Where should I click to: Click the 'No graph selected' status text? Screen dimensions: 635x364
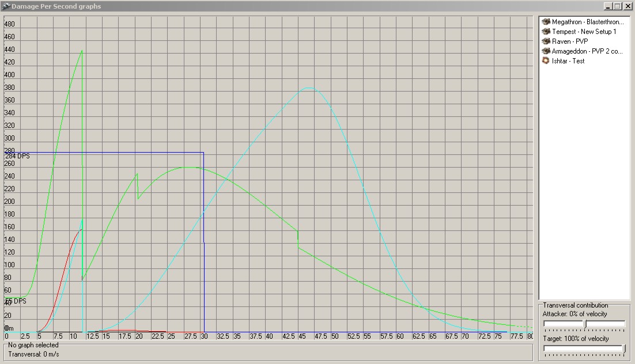coord(33,345)
